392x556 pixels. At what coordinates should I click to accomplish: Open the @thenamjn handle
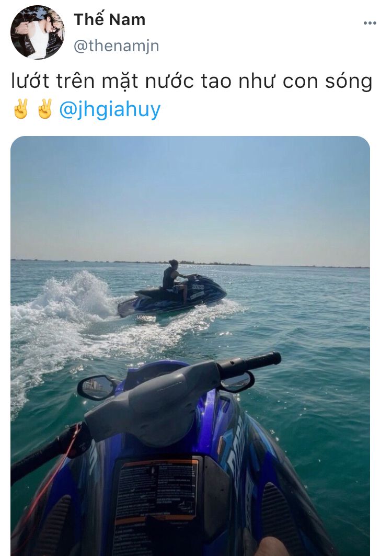(x=116, y=46)
